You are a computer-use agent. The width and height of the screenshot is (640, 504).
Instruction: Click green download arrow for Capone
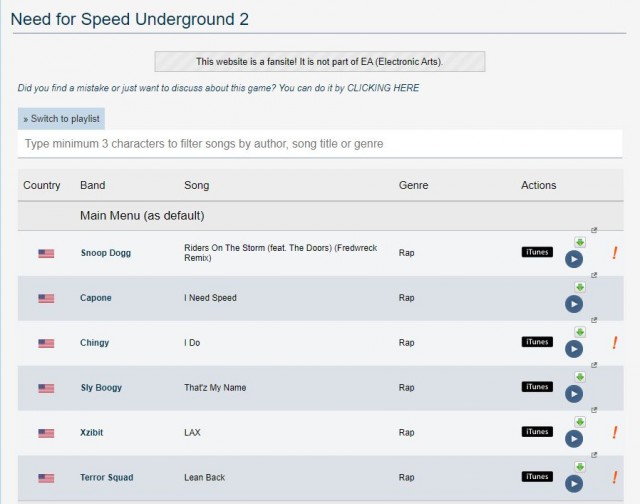tap(580, 287)
